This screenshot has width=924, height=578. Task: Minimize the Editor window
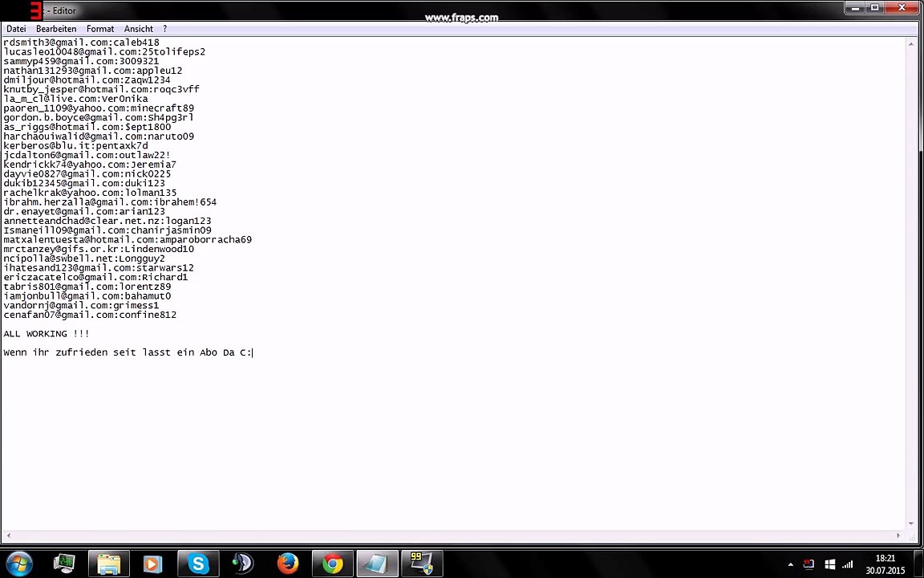coord(854,8)
